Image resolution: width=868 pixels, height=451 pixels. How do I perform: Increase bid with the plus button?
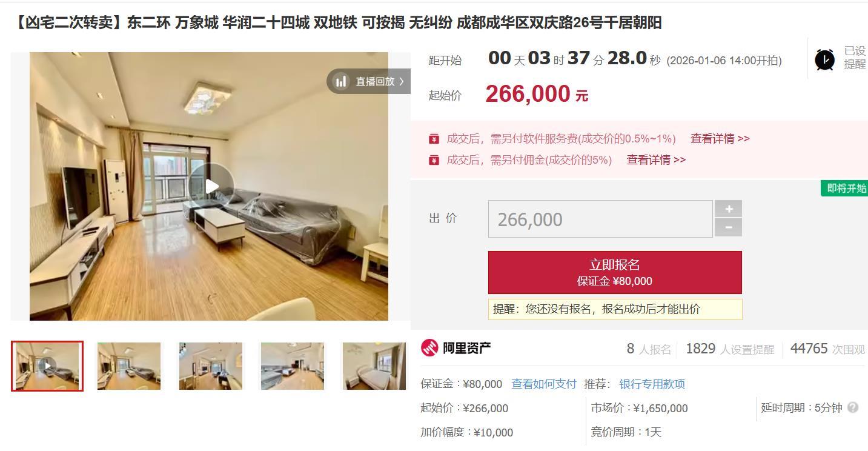[x=728, y=209]
